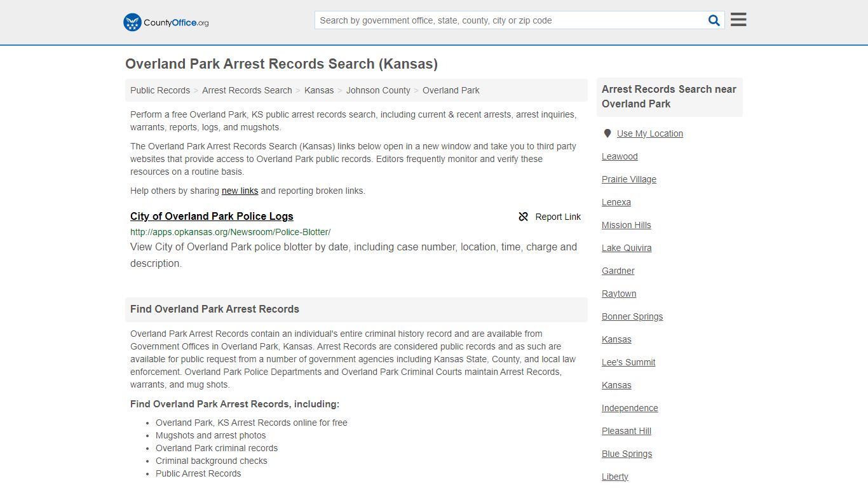
Task: Open Prairie Village link
Action: click(x=629, y=179)
